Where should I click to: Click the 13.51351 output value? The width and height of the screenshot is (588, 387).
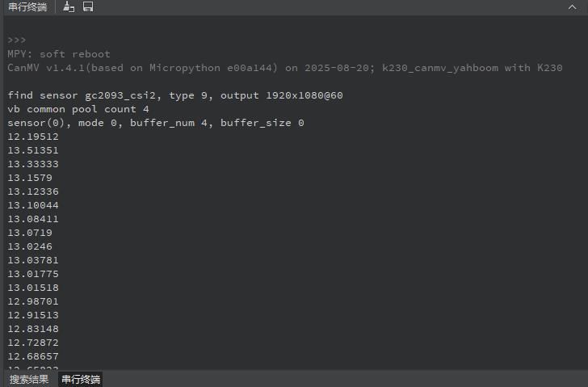[x=33, y=150]
